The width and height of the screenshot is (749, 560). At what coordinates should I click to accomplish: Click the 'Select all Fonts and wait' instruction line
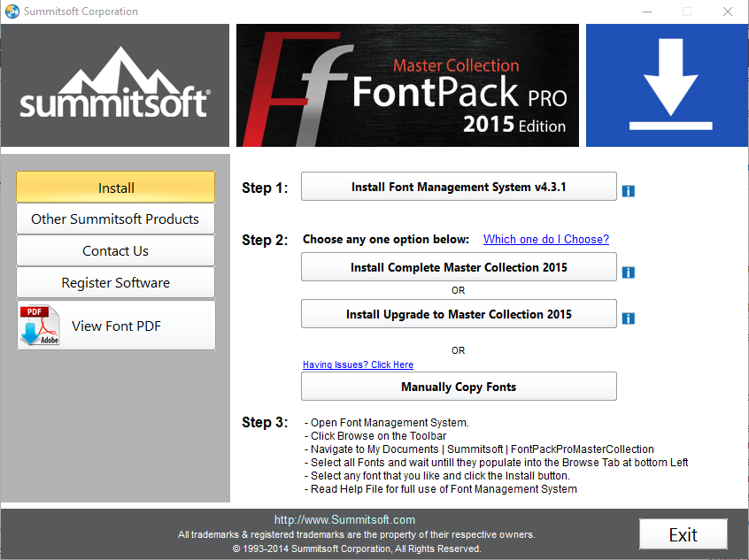(497, 462)
